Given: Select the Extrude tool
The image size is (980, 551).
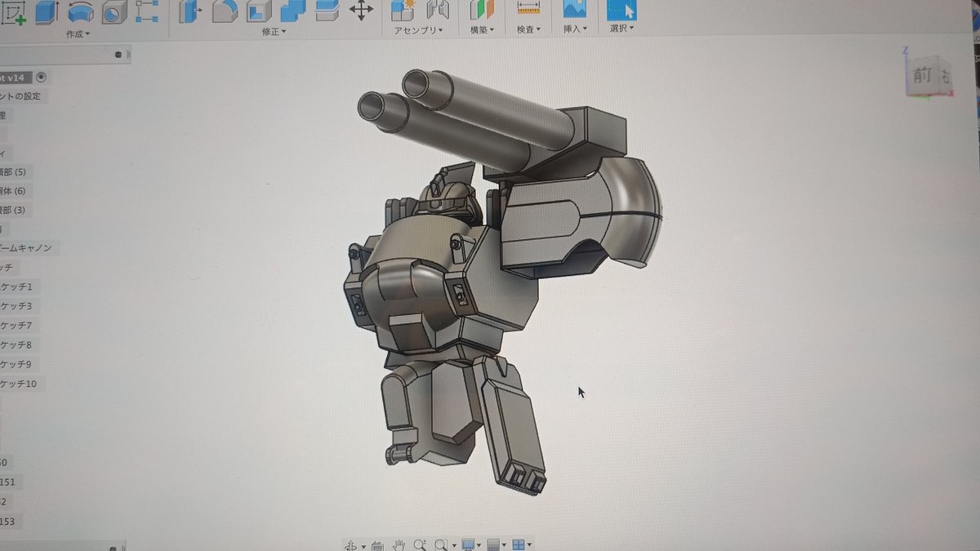Looking at the screenshot, I should pyautogui.click(x=47, y=12).
